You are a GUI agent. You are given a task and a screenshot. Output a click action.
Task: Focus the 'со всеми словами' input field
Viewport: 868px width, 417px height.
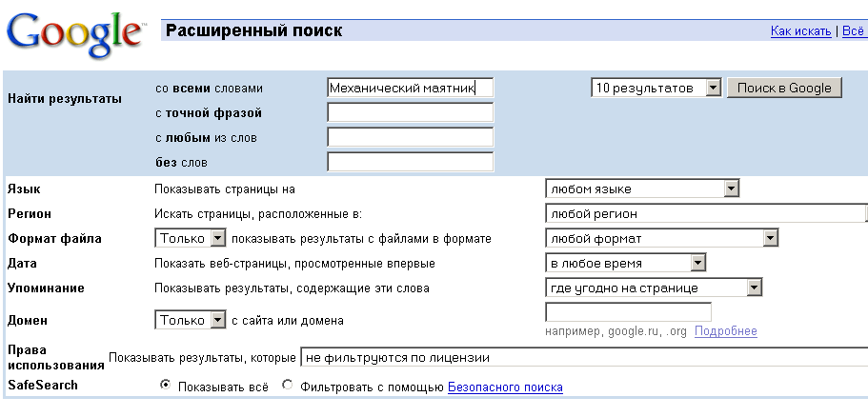[x=411, y=88]
